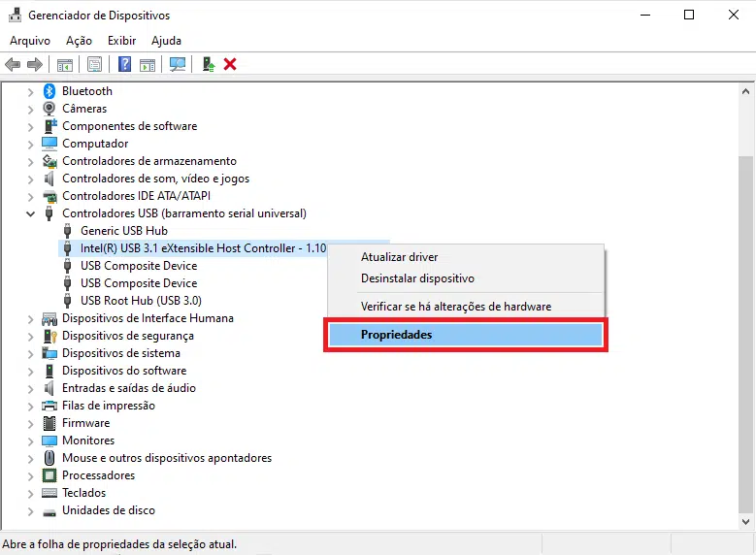Click the Forward arrow toolbar icon
This screenshot has width=756, height=555.
(35, 64)
